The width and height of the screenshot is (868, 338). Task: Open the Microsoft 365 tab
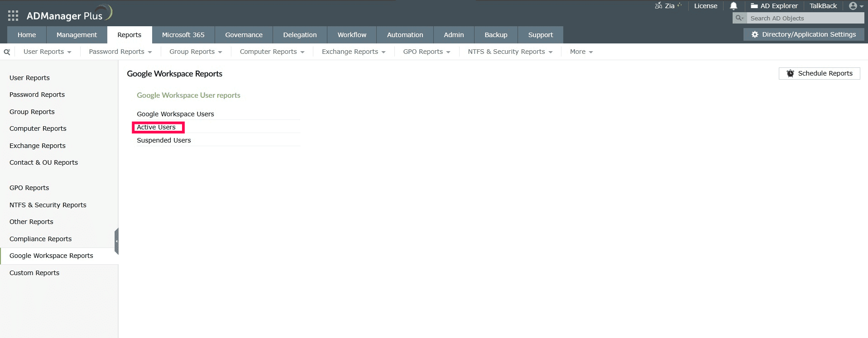tap(183, 35)
